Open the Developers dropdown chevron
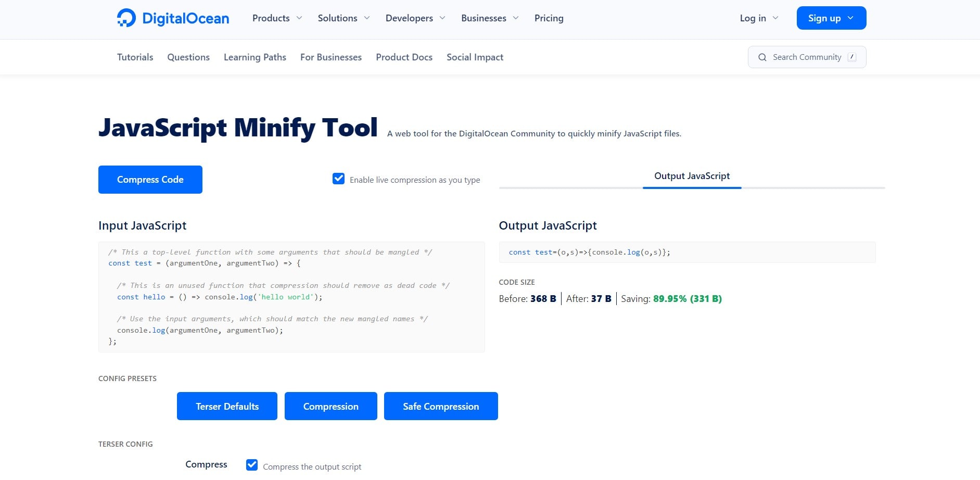 point(443,18)
